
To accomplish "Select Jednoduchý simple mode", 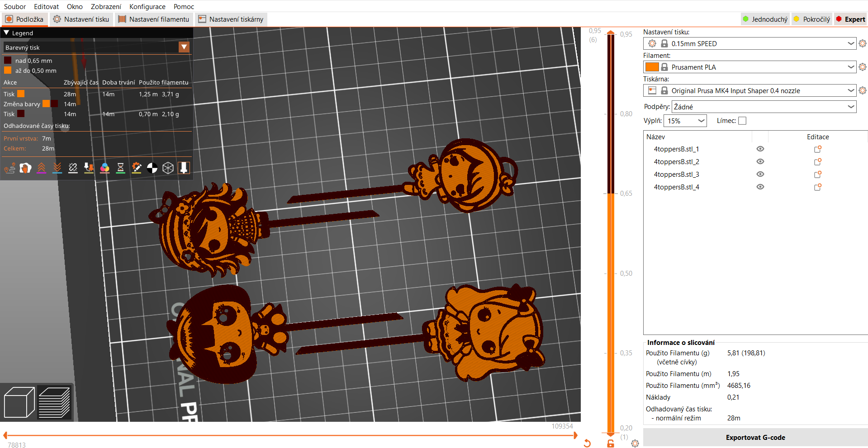I will click(765, 19).
